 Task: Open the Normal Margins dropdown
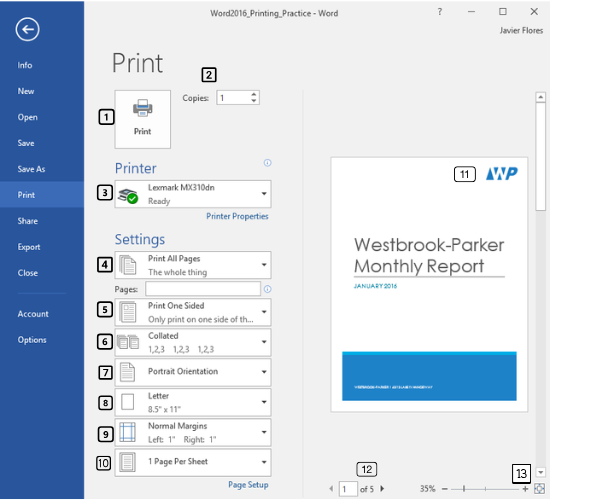pos(193,432)
